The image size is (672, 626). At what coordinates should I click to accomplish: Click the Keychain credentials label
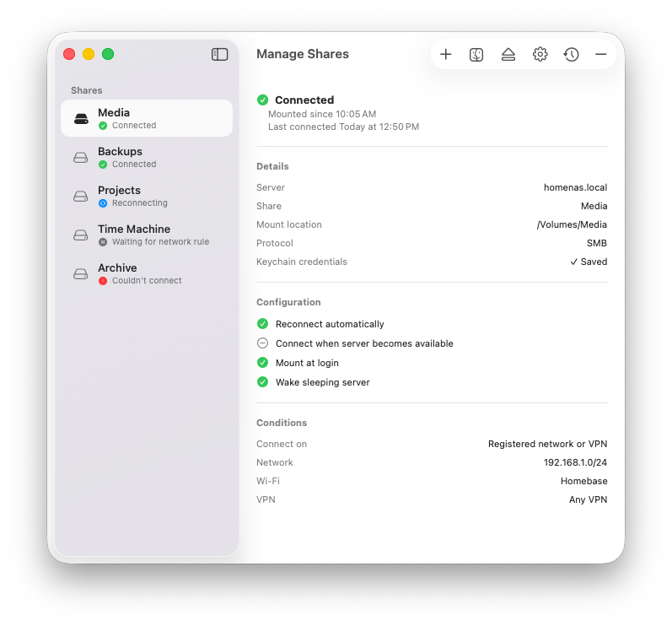point(302,262)
